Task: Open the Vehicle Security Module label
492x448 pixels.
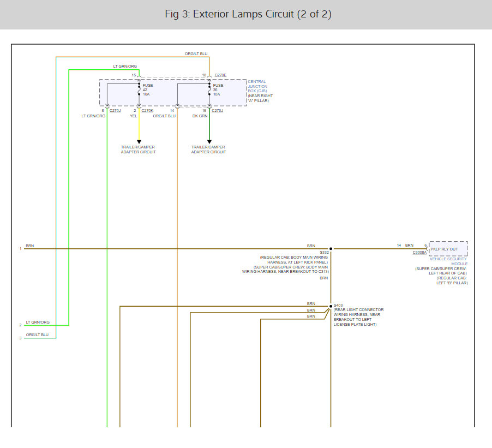Action: tap(448, 261)
